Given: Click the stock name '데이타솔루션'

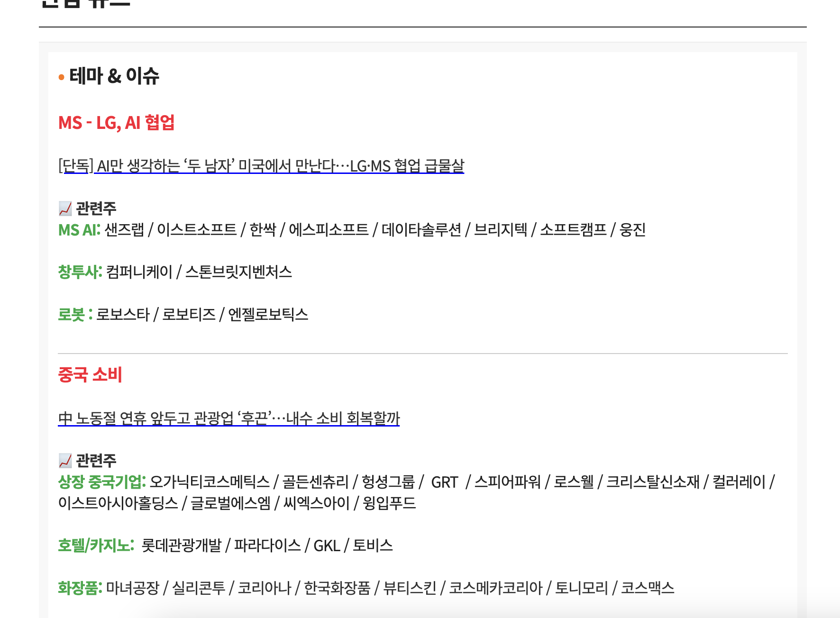Looking at the screenshot, I should [421, 230].
